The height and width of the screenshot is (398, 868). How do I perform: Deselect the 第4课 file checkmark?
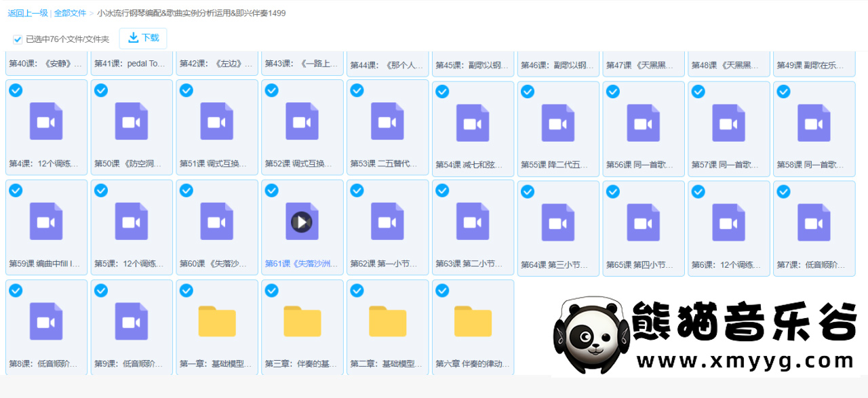pos(16,90)
